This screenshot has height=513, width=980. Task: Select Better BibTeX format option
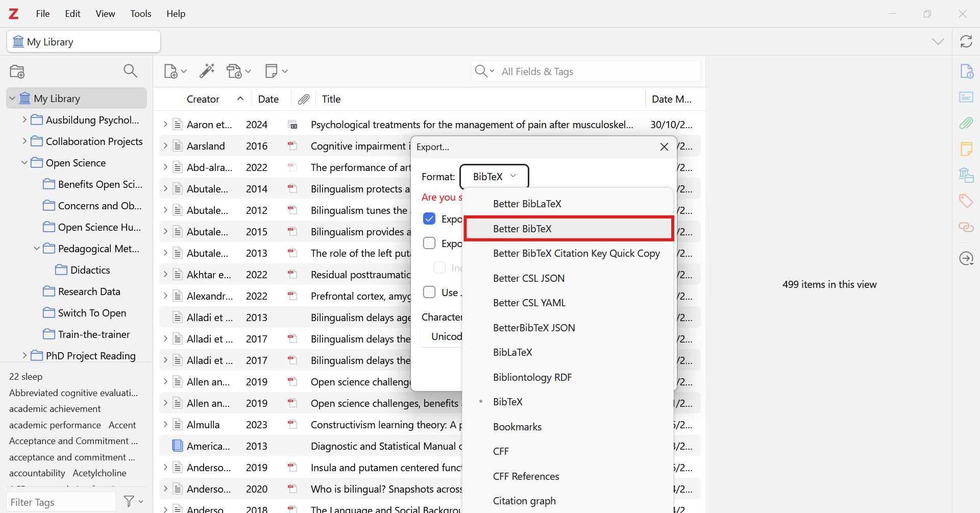(x=569, y=229)
